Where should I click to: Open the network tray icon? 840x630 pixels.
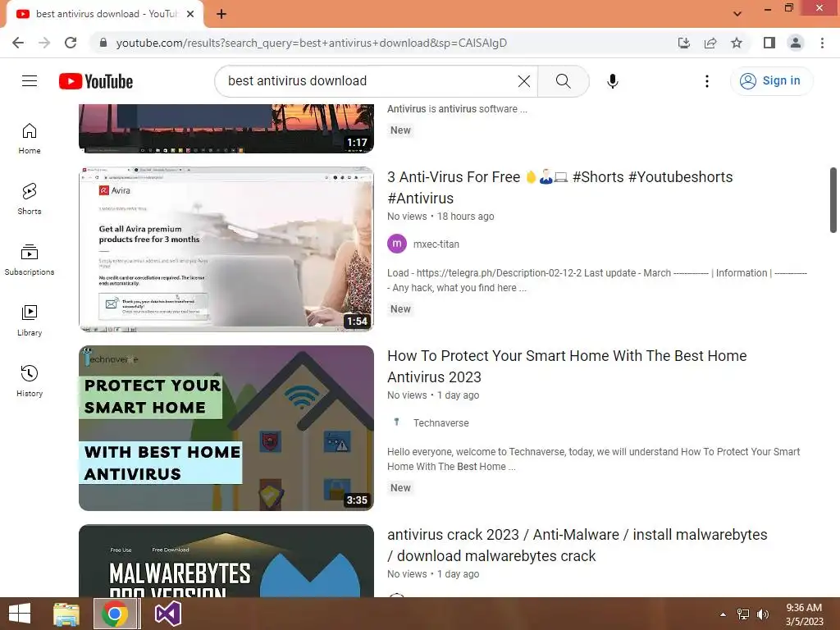coord(743,614)
